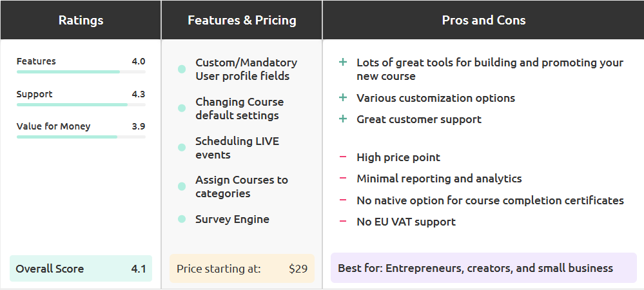The width and height of the screenshot is (644, 290).
Task: Click the minus icon next to 'High price point'
Action: (343, 157)
